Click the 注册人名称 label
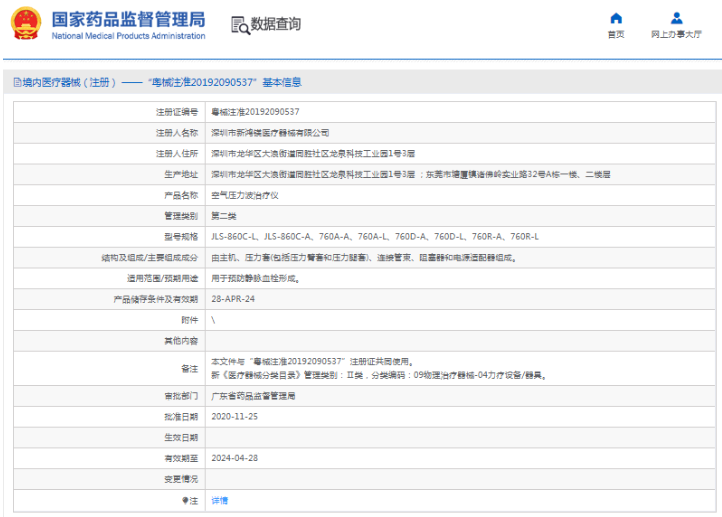 click(177, 133)
